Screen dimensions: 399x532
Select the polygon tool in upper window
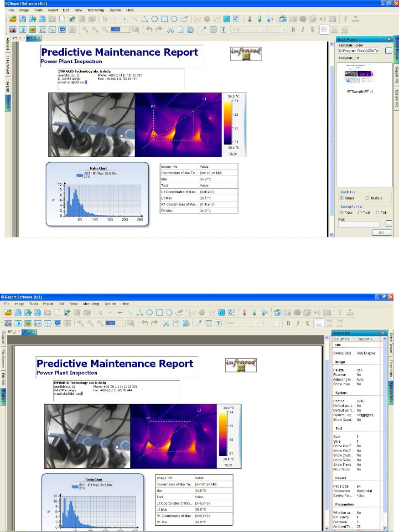click(174, 19)
